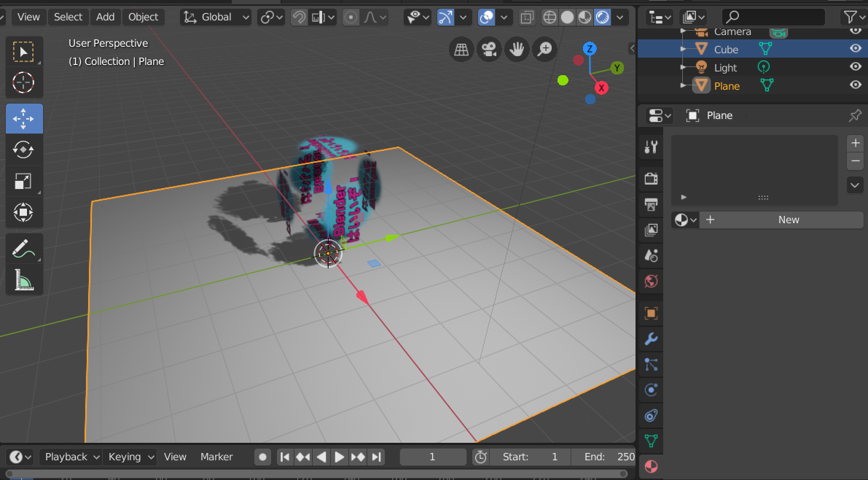Switch to camera view

click(x=489, y=50)
